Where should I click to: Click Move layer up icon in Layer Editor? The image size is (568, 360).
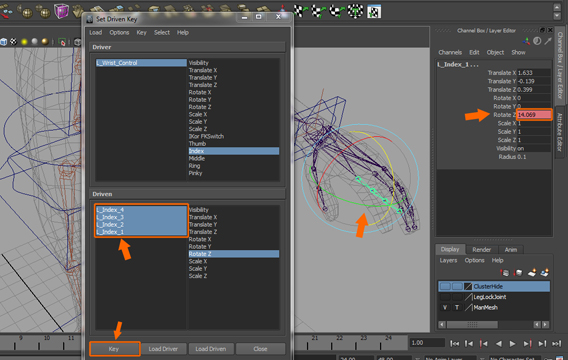point(505,273)
